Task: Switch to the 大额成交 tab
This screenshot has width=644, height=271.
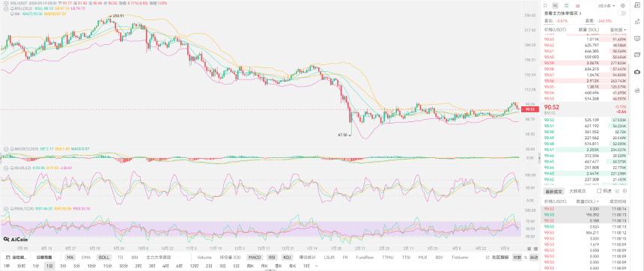Action: tap(577, 191)
